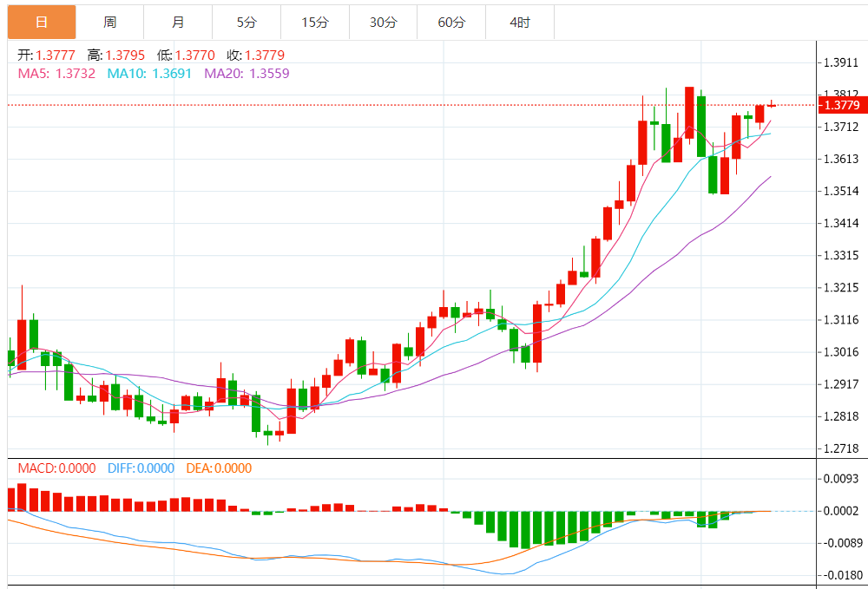Click the 1.3911 price axis label
This screenshot has height=589, width=868.
[x=841, y=62]
